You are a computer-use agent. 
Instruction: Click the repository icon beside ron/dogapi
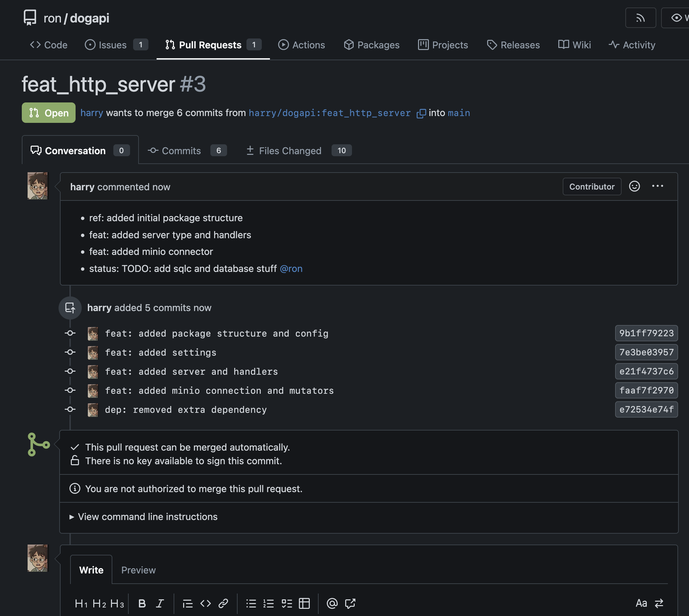tap(30, 18)
